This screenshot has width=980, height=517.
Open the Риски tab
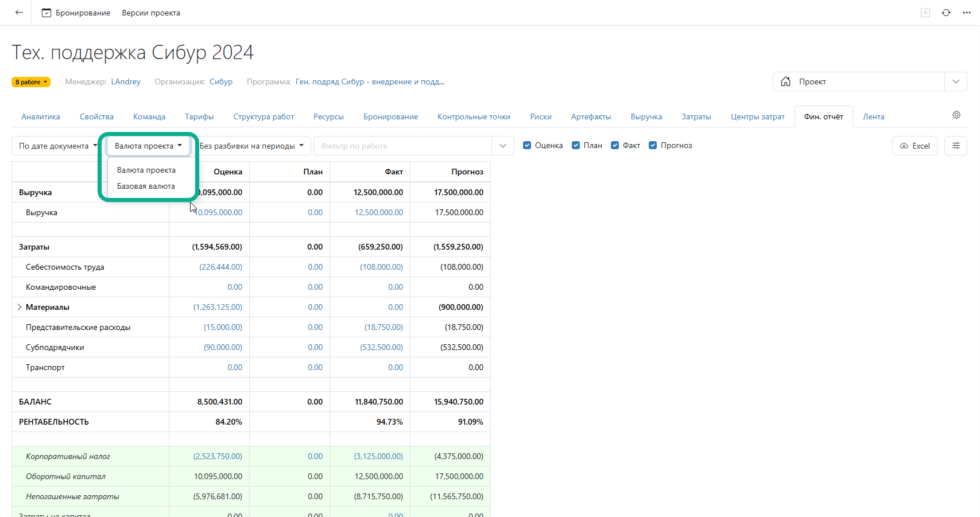541,116
